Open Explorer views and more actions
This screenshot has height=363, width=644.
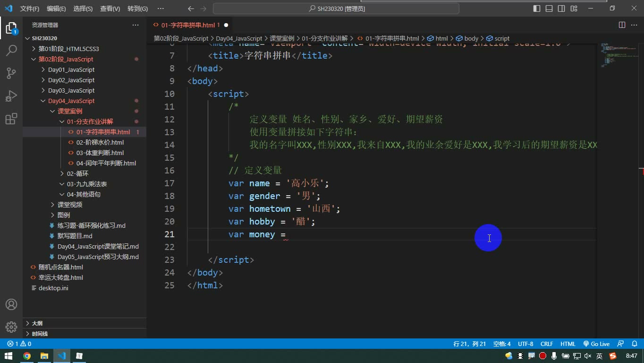(x=136, y=25)
